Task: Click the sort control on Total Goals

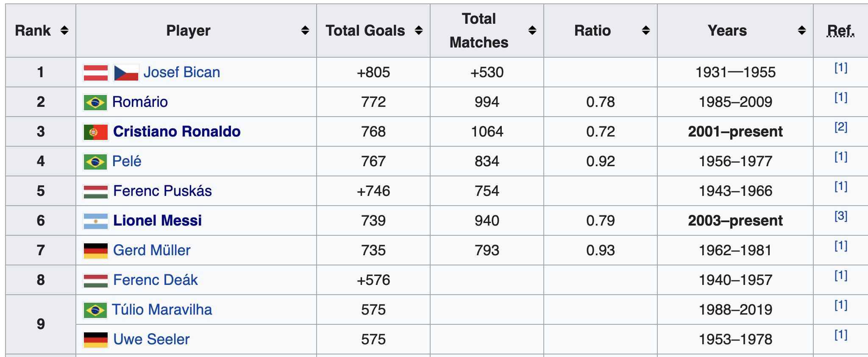Action: (x=419, y=30)
